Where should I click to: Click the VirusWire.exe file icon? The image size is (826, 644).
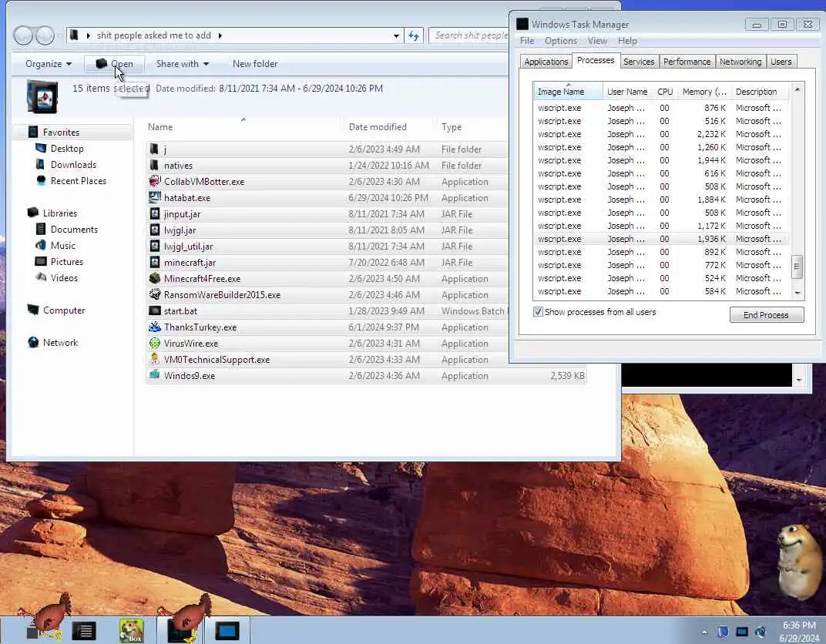click(x=154, y=344)
